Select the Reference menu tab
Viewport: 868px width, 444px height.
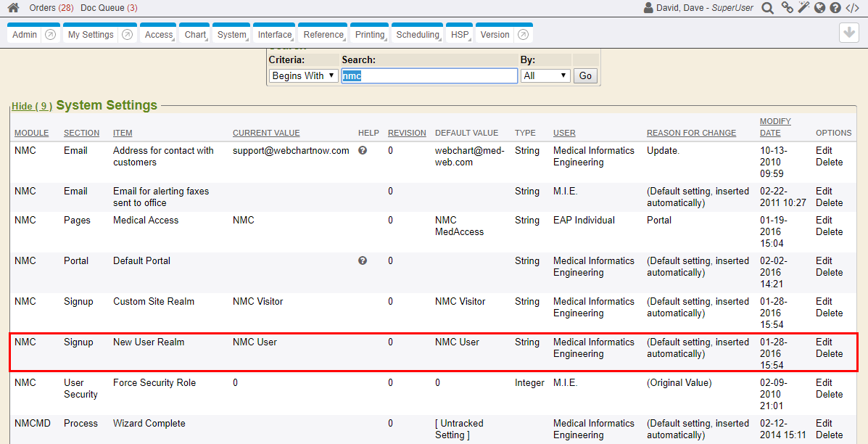coord(323,35)
